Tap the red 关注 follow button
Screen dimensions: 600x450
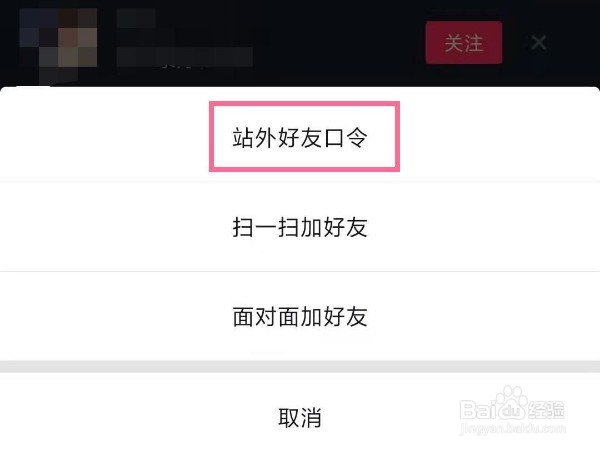463,42
